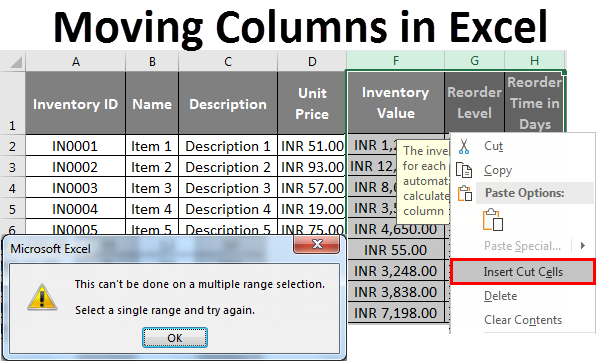The width and height of the screenshot is (598, 362).
Task: Click cell INR 3,248.00
Action: [x=395, y=271]
